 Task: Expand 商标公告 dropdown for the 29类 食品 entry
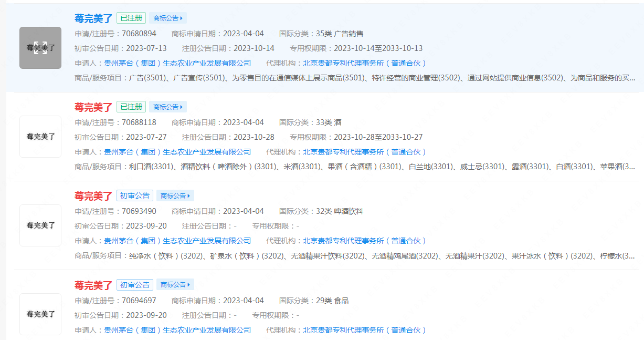[175, 285]
